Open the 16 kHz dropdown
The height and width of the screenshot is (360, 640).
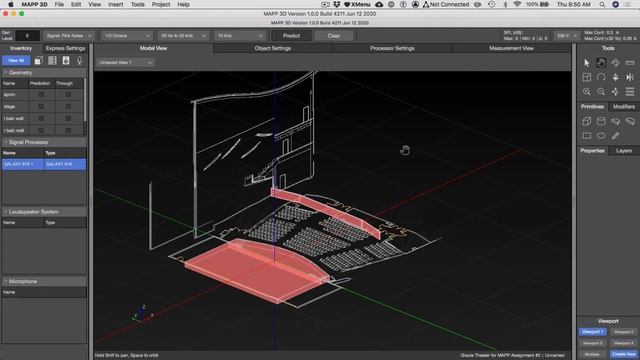pos(240,36)
